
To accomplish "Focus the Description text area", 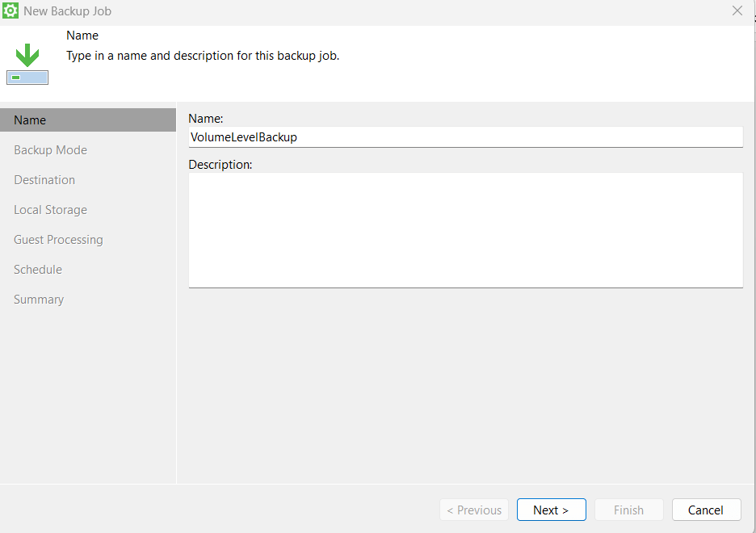I will (465, 229).
